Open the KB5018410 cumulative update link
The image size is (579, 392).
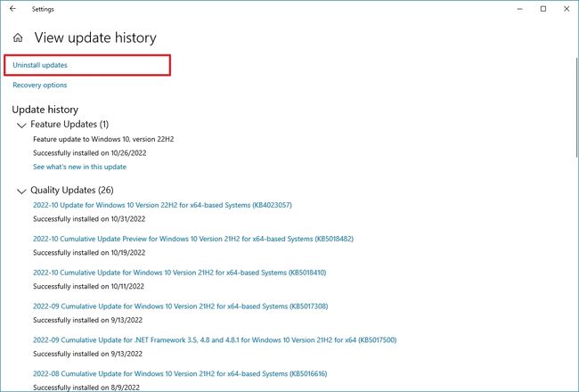click(x=179, y=273)
